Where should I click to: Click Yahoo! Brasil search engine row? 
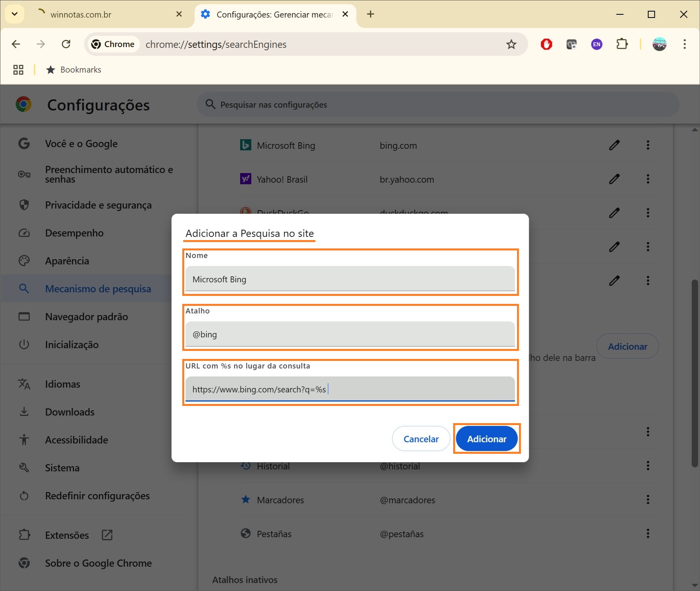[449, 179]
